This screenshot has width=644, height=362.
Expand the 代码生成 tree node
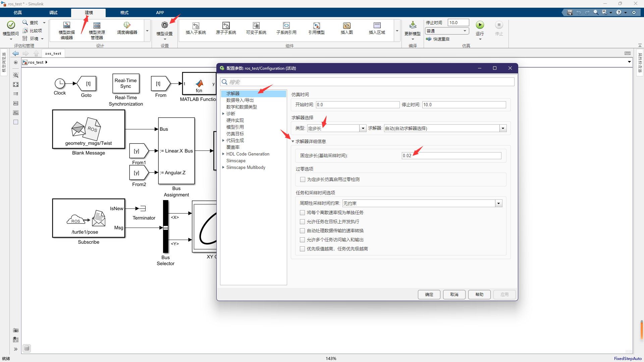coord(223,140)
